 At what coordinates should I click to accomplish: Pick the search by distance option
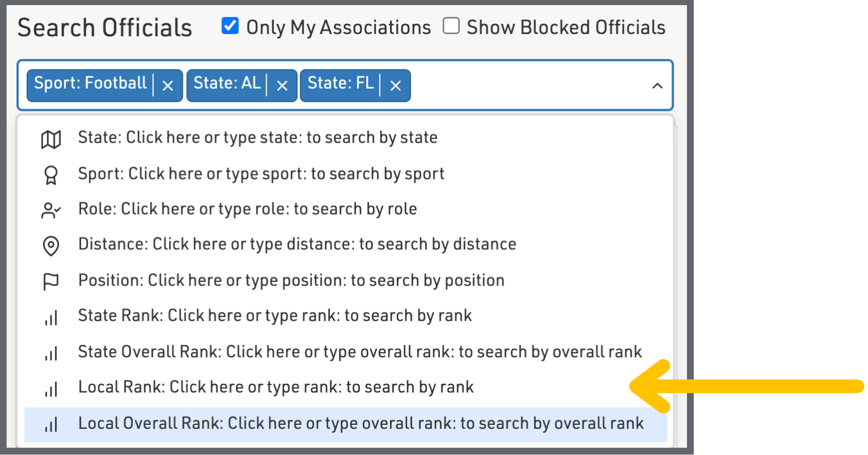pos(297,244)
